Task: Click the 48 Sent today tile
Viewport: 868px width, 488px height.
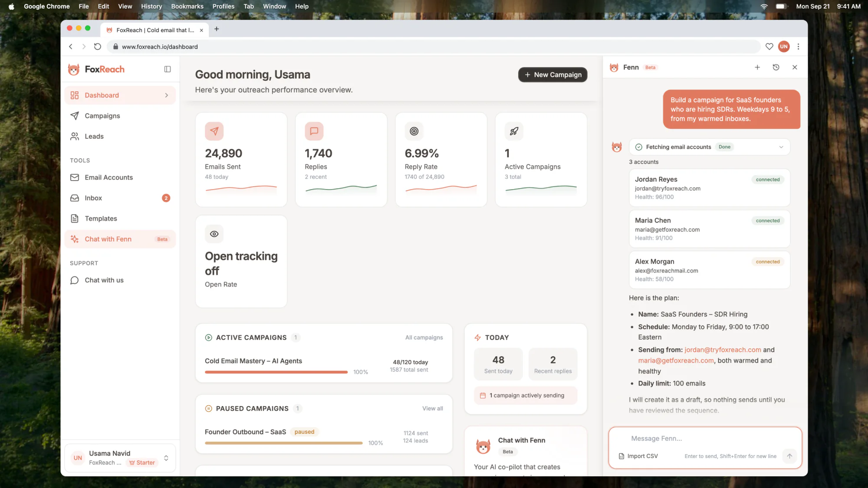Action: tap(498, 364)
